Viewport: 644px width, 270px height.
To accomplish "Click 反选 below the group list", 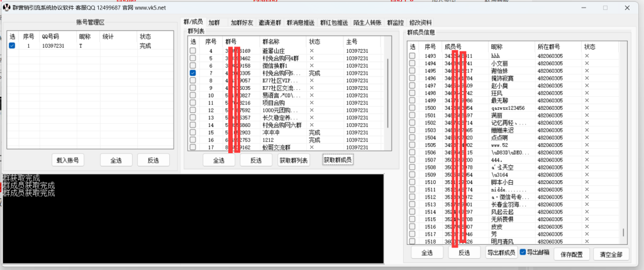I will (256, 161).
